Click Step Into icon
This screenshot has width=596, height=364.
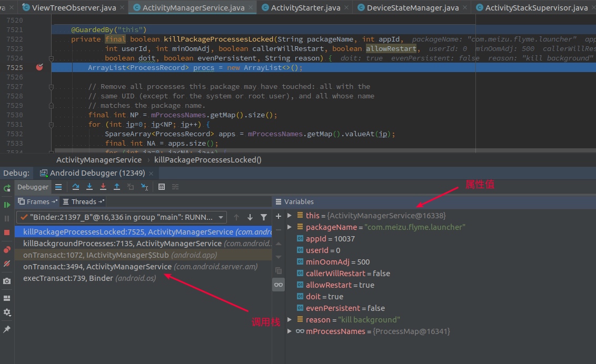[90, 187]
